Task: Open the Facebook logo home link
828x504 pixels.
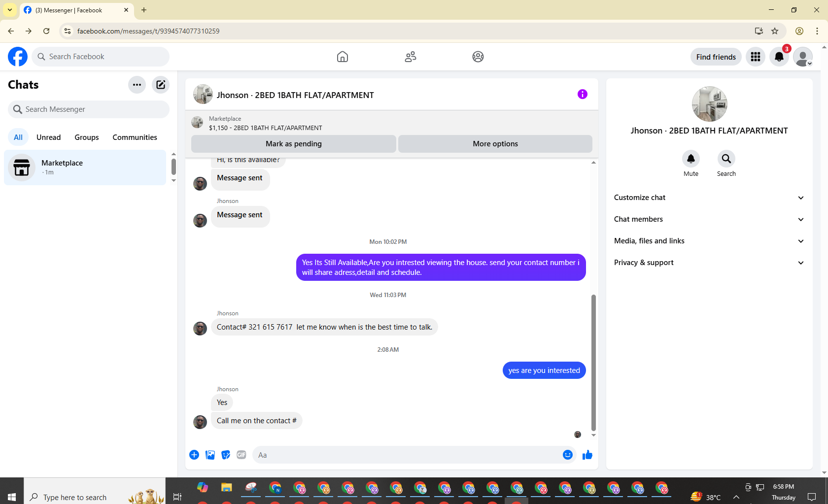Action: tap(18, 57)
